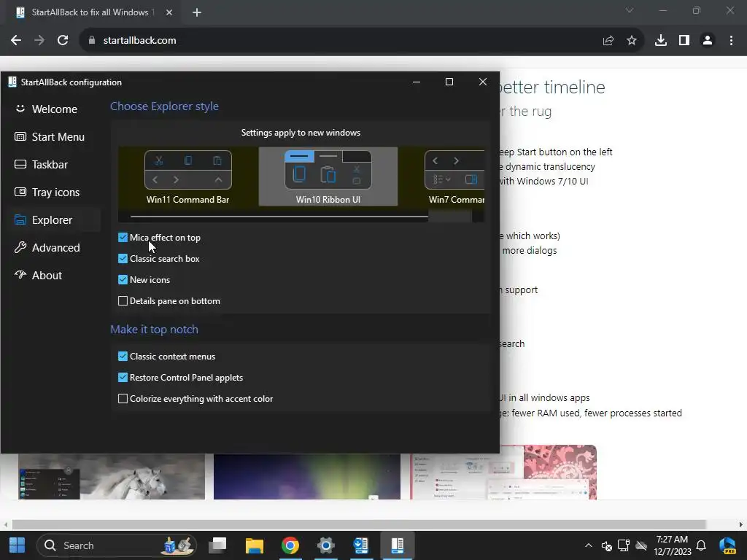Show hidden tray icons chevron

(589, 545)
